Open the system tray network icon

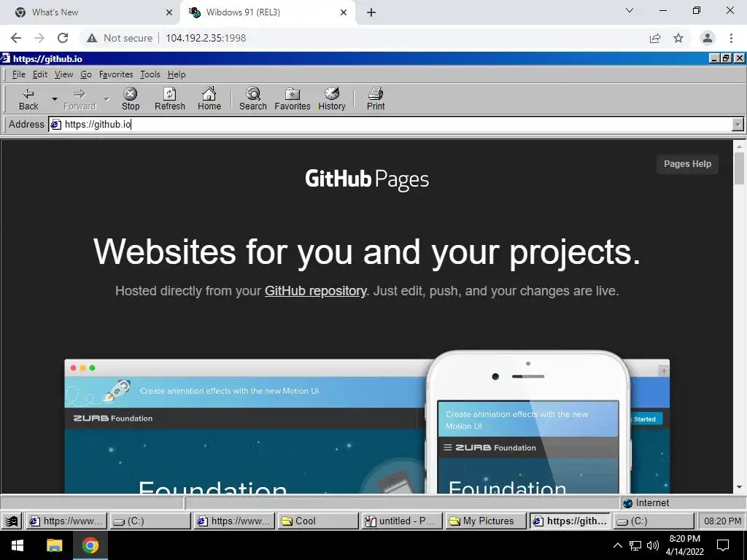click(x=635, y=545)
